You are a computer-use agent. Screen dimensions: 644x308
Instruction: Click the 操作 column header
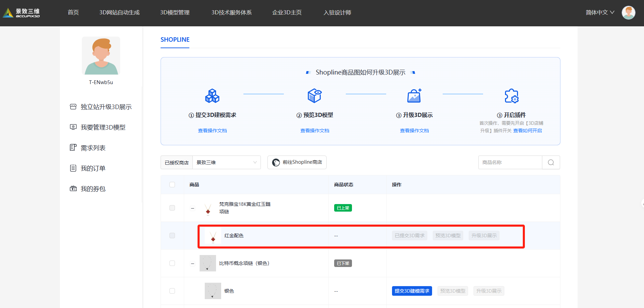pos(397,185)
